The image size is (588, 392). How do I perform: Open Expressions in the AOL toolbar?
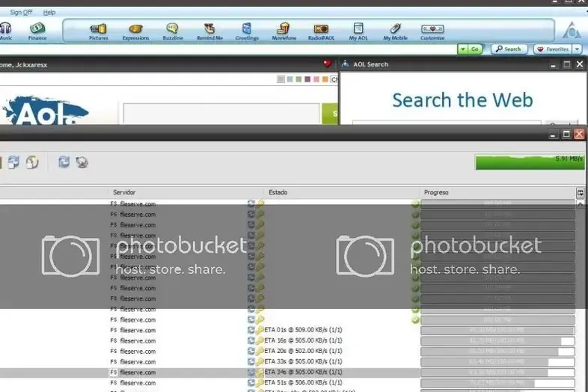[x=135, y=31]
